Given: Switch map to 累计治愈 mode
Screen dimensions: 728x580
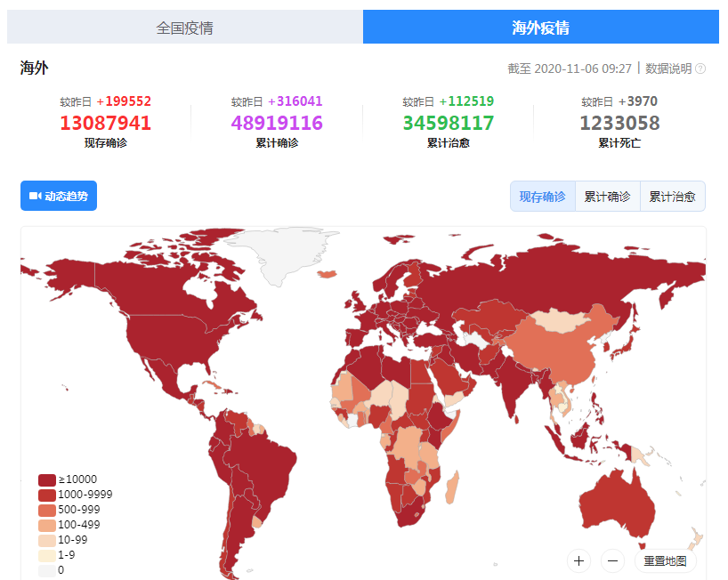Looking at the screenshot, I should (672, 197).
